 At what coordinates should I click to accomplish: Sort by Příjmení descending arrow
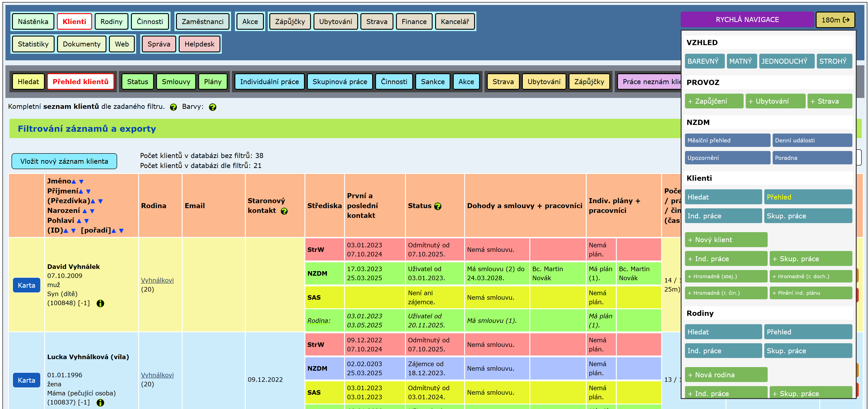(x=89, y=192)
